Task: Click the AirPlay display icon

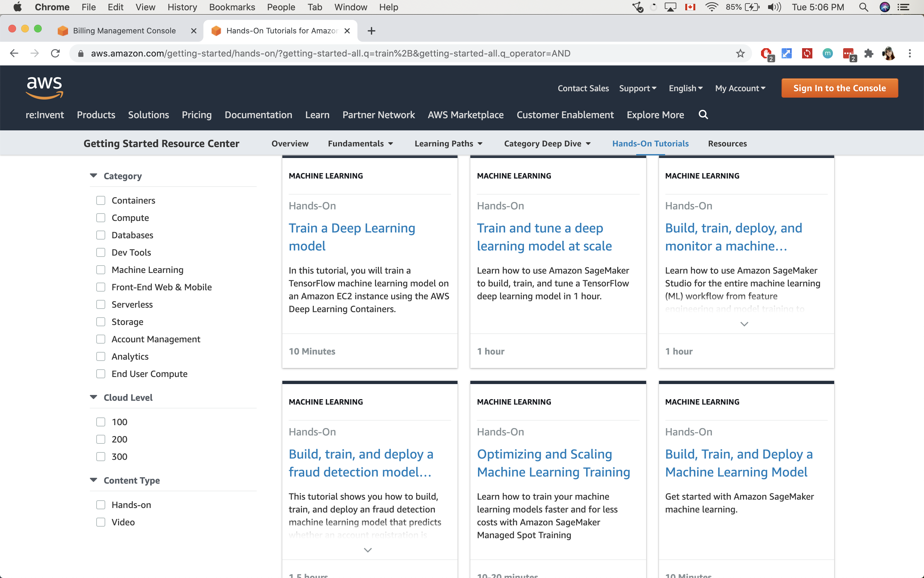Action: [x=671, y=7]
